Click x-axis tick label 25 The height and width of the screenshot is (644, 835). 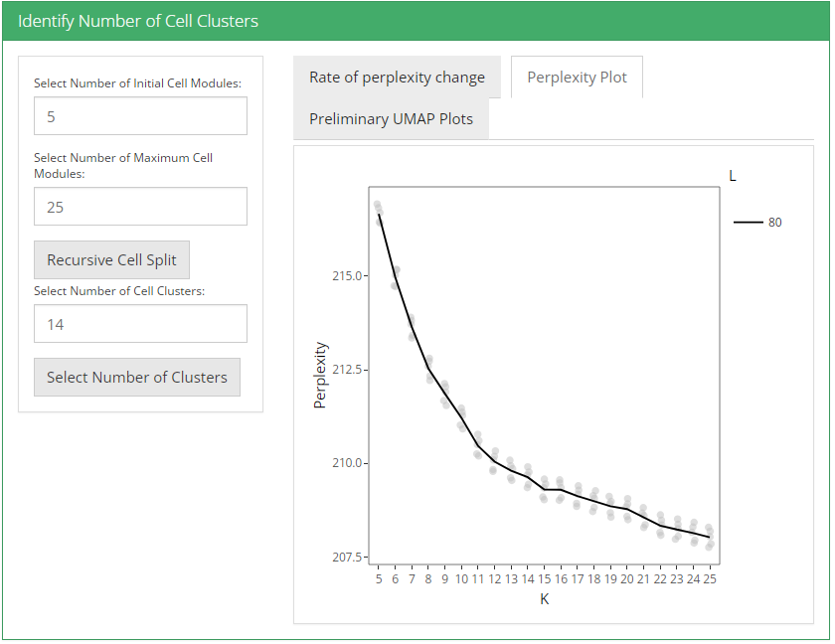click(710, 579)
